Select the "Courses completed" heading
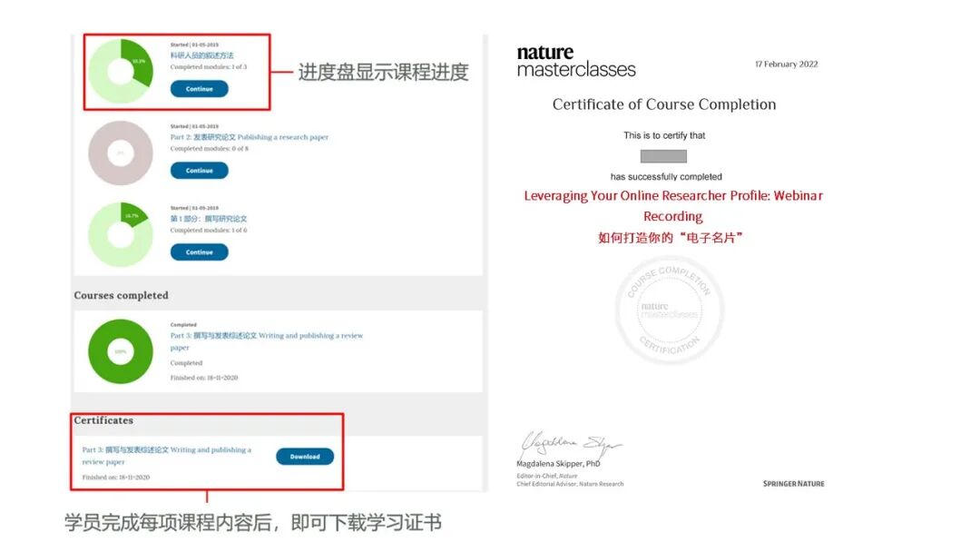Screen dimensions: 980x552 (122, 295)
